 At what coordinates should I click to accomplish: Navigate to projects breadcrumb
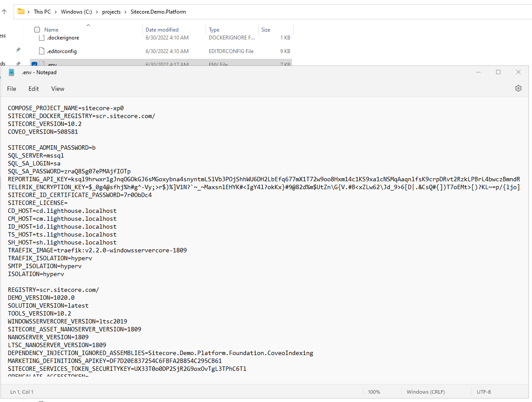pos(111,12)
